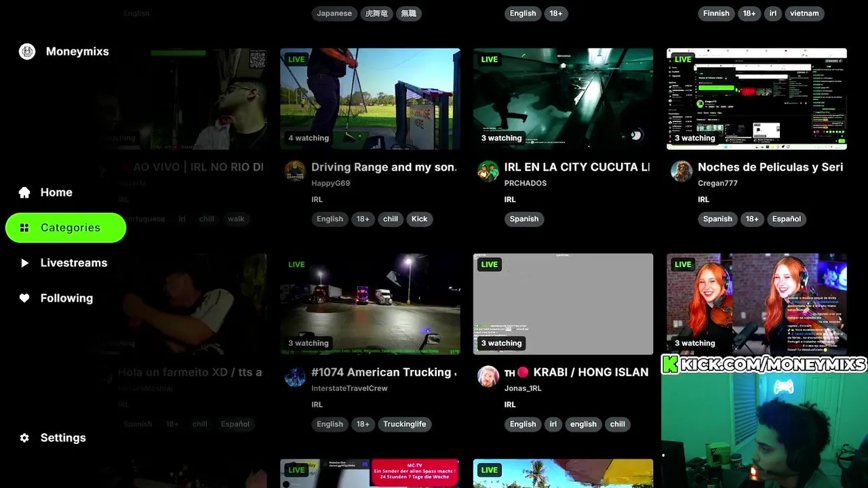Click the IRL EN LA CITY CUCUTA title

click(x=577, y=167)
